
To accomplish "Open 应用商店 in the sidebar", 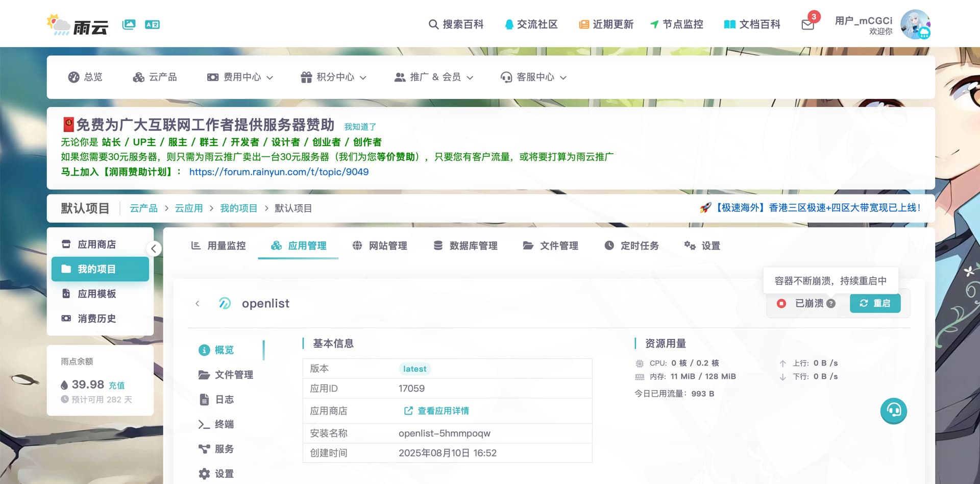I will [100, 245].
